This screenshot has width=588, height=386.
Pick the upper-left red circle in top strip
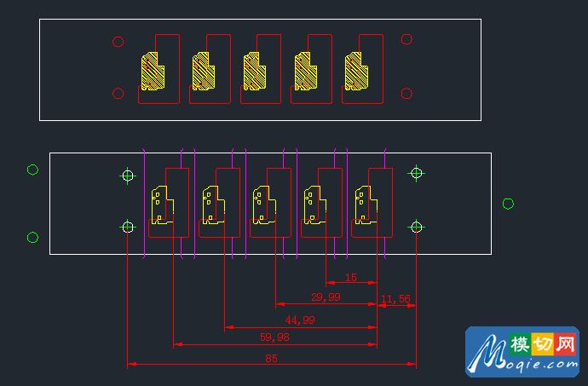(118, 42)
